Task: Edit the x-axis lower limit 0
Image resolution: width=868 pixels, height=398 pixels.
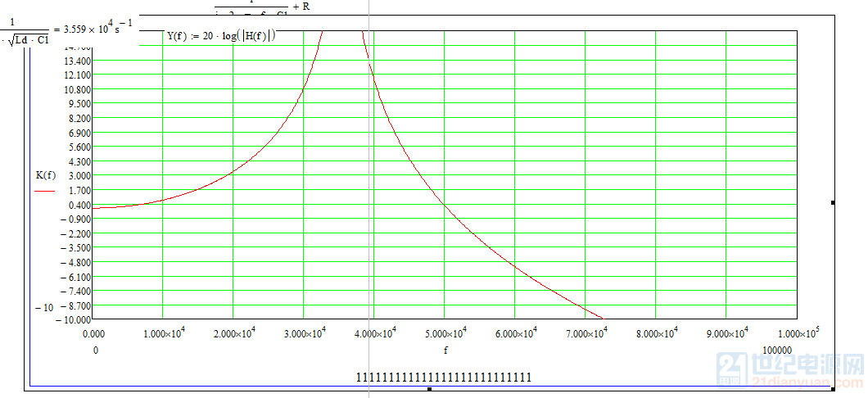Action: pyautogui.click(x=96, y=350)
